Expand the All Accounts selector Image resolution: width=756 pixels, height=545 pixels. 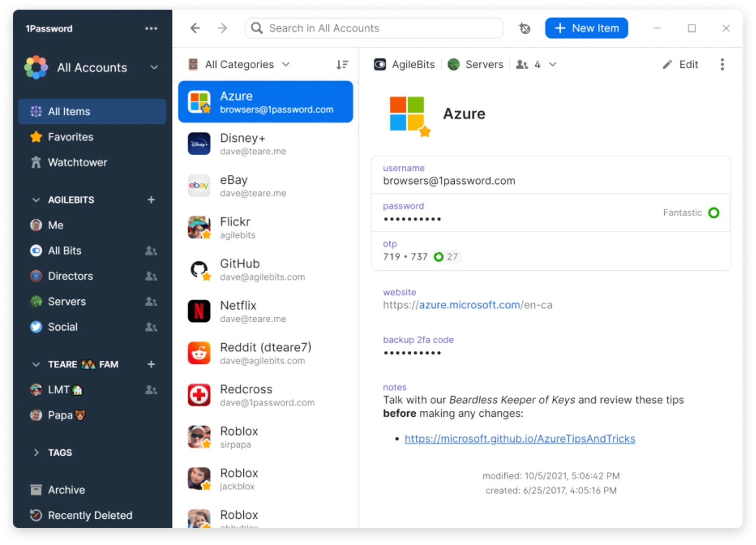click(154, 67)
